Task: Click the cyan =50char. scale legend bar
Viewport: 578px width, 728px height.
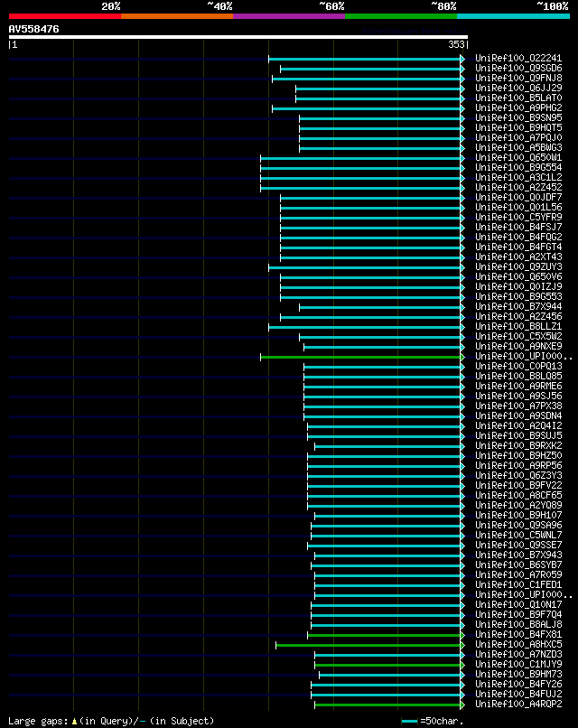Action: pyautogui.click(x=409, y=722)
